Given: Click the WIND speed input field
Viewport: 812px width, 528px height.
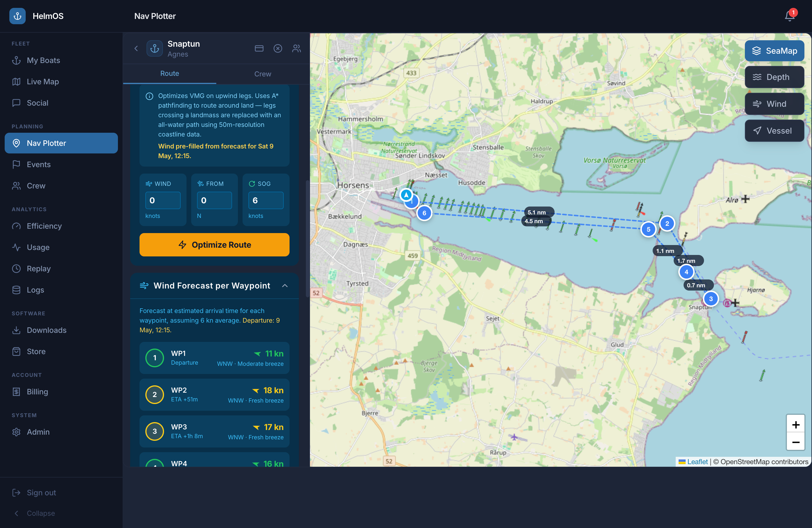Looking at the screenshot, I should pos(163,201).
